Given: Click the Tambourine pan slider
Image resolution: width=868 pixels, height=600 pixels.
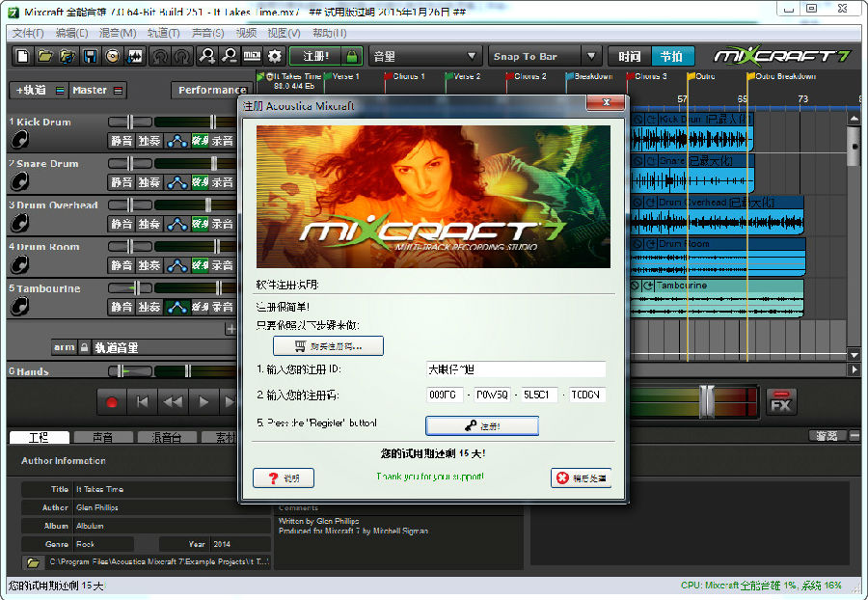Looking at the screenshot, I should [130, 287].
